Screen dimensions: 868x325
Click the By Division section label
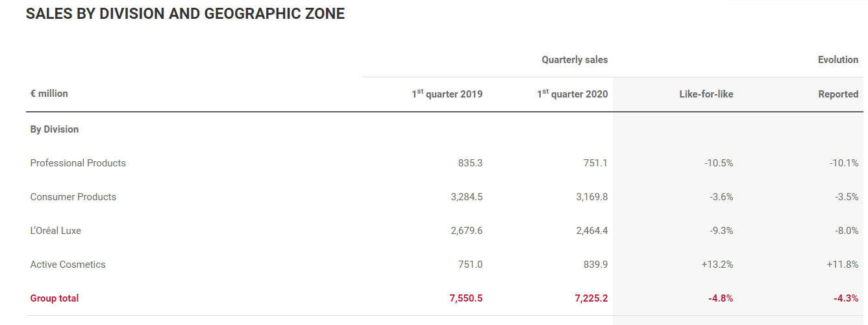55,129
